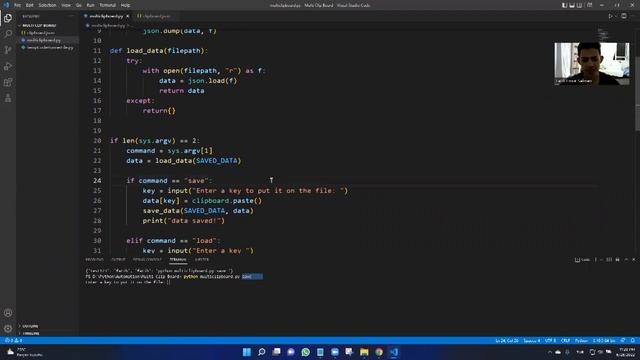The width and height of the screenshot is (640, 360).
Task: Close the multiclipboard.py editor tab
Action: point(127,16)
